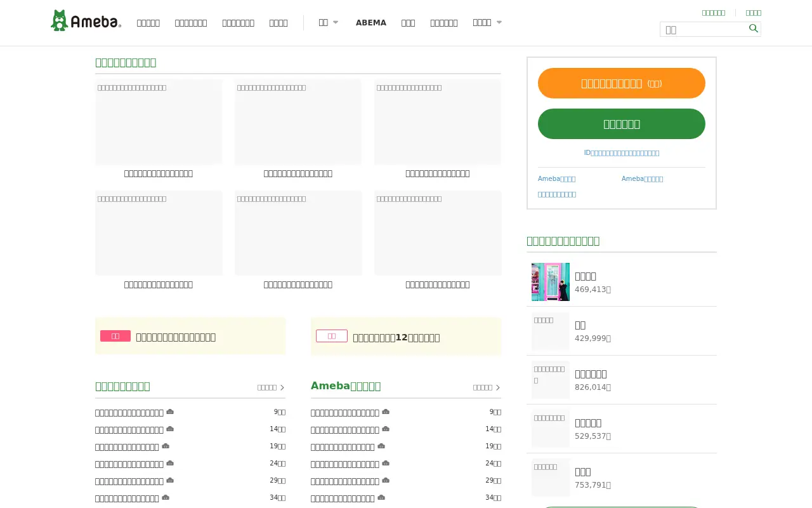Open the banner mentioning 12

tap(406, 337)
